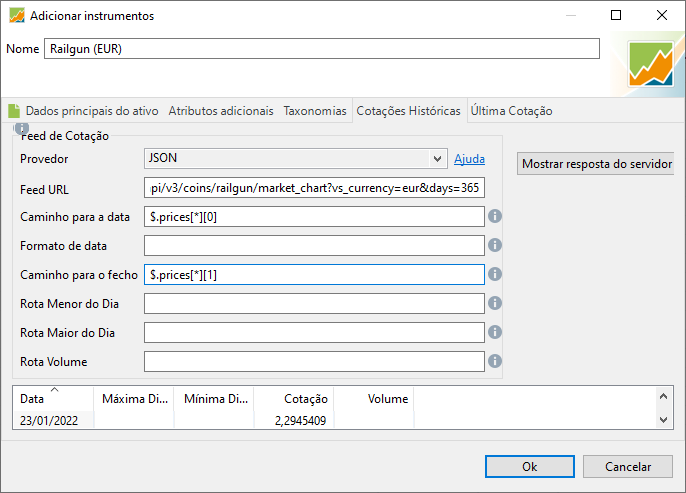This screenshot has width=686, height=493.
Task: Focus the Feed URL input field
Action: click(x=314, y=188)
